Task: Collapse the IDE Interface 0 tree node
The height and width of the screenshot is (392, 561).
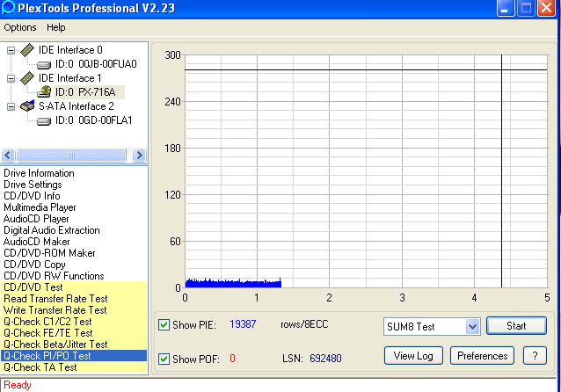Action: [x=11, y=50]
